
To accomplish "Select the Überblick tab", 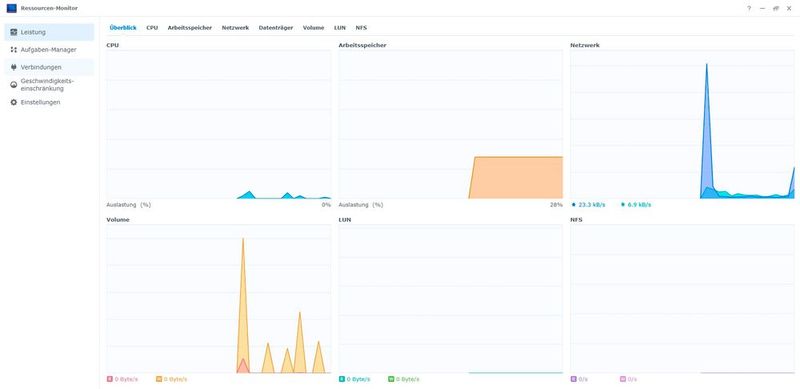I will click(123, 28).
